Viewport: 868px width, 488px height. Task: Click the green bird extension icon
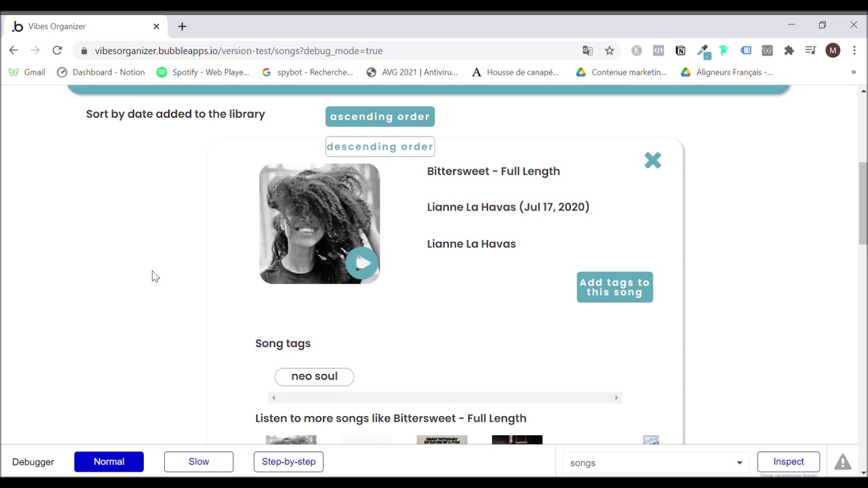pyautogui.click(x=724, y=50)
